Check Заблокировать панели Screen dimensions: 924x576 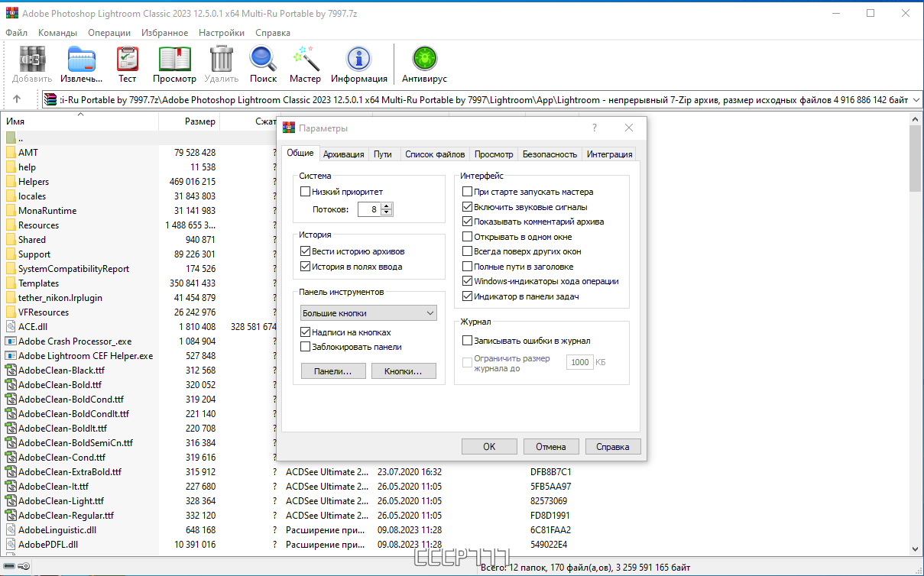(x=306, y=347)
